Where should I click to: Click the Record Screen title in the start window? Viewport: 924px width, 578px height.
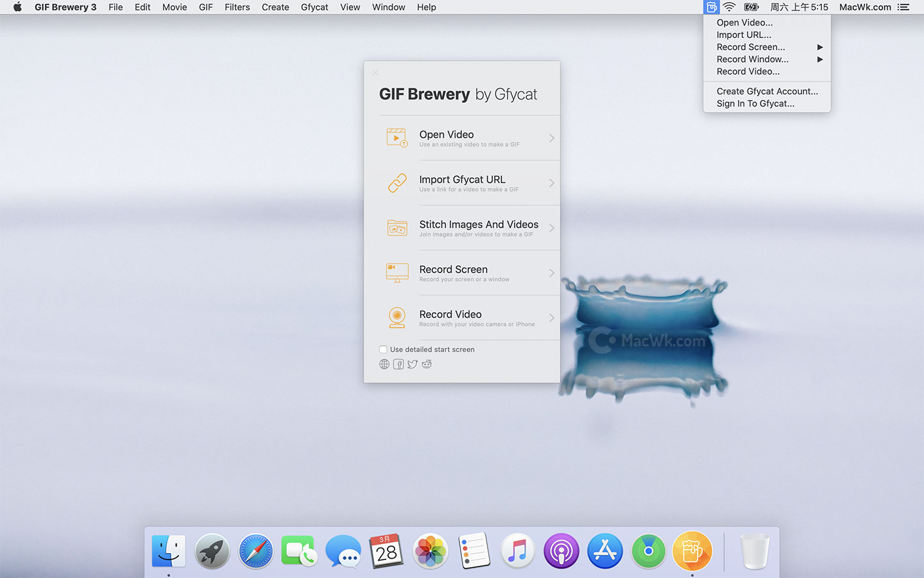(x=453, y=269)
